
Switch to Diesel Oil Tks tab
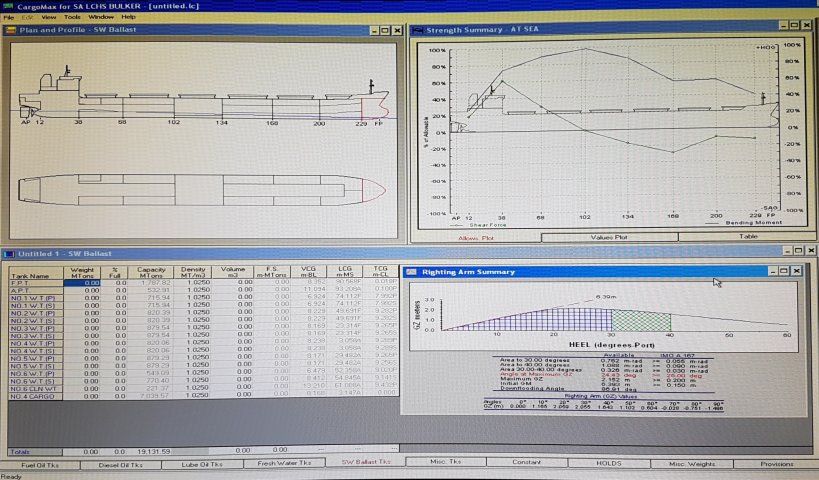click(121, 465)
